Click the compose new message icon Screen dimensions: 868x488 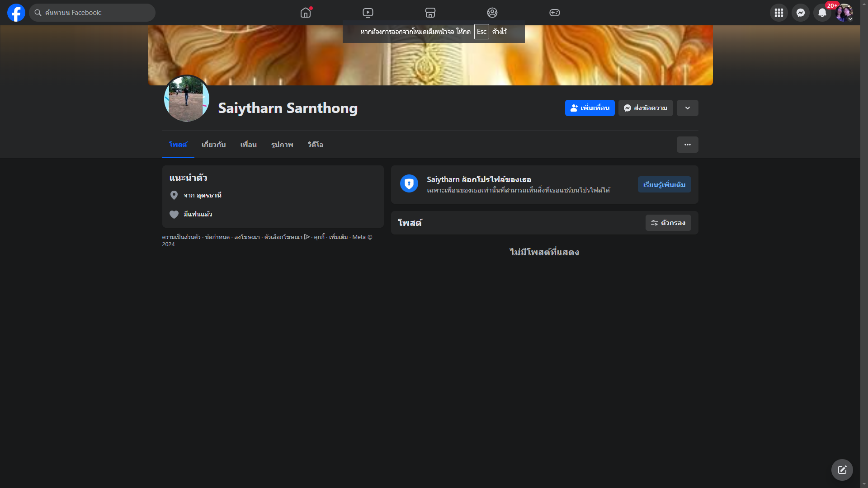[x=842, y=470]
